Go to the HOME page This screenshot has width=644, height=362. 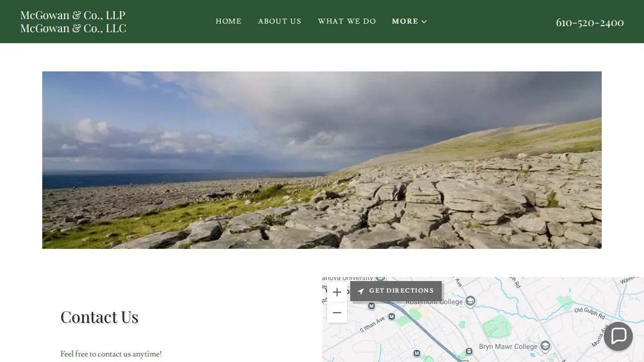point(228,21)
